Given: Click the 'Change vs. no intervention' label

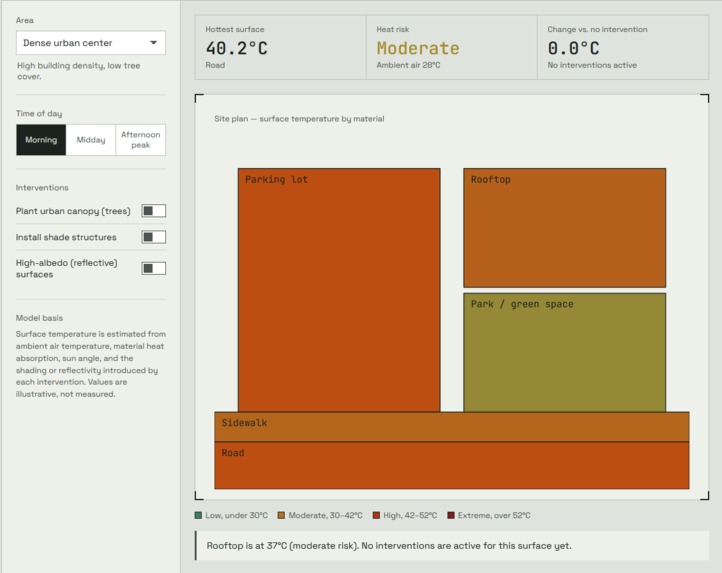Looking at the screenshot, I should (x=597, y=29).
